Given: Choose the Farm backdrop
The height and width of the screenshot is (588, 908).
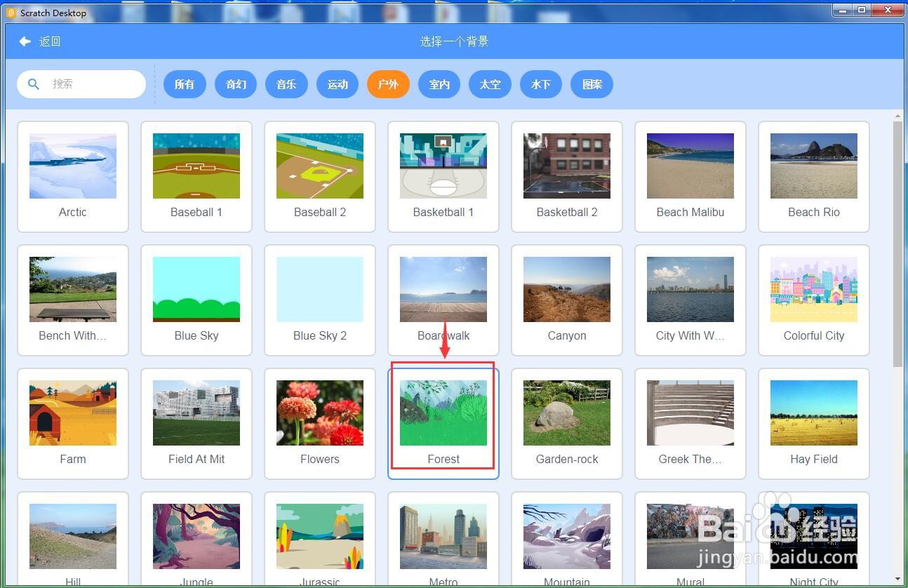Looking at the screenshot, I should tap(73, 423).
